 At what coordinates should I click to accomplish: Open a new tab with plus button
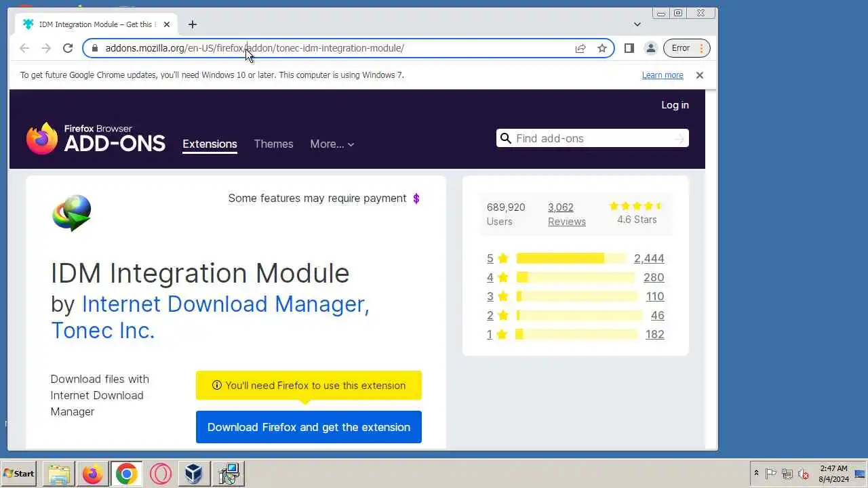(193, 24)
